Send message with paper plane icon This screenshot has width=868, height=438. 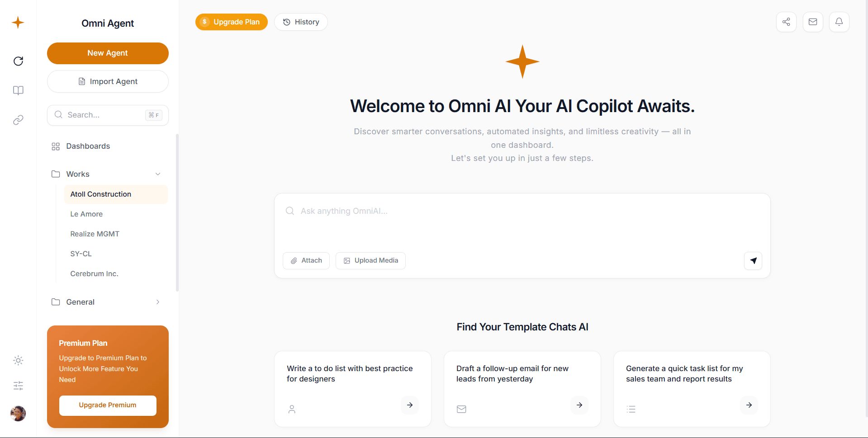click(753, 260)
